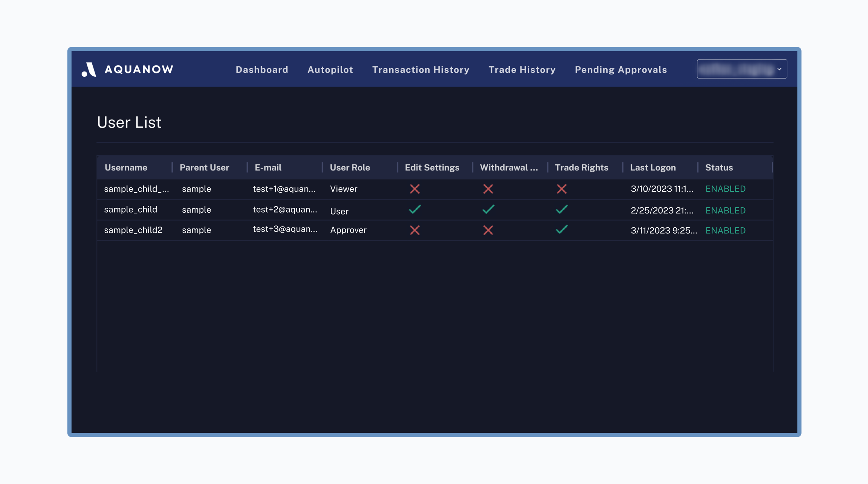Open the Dashboard menu item
The image size is (868, 484).
coord(262,70)
